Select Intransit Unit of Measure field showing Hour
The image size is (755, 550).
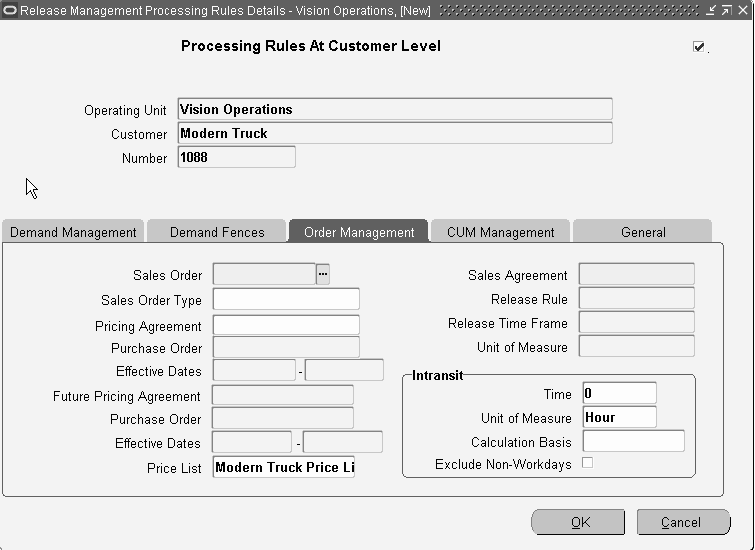(x=619, y=417)
